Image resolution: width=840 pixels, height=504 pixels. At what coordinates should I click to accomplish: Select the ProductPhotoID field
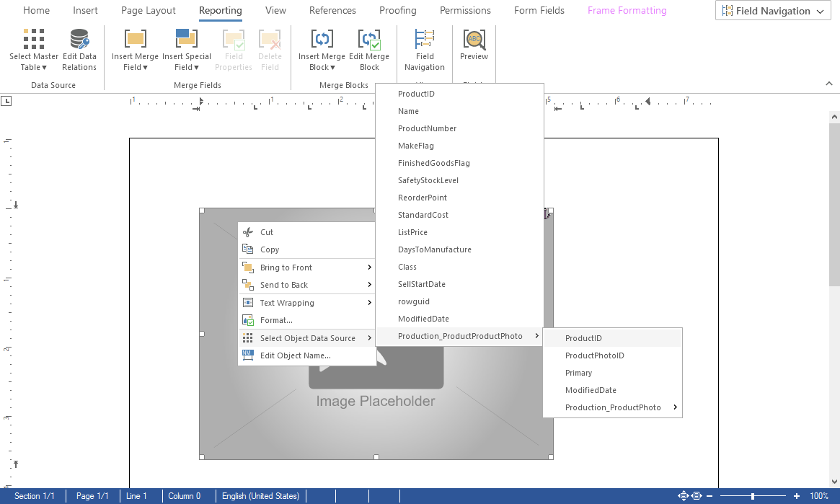point(612,355)
